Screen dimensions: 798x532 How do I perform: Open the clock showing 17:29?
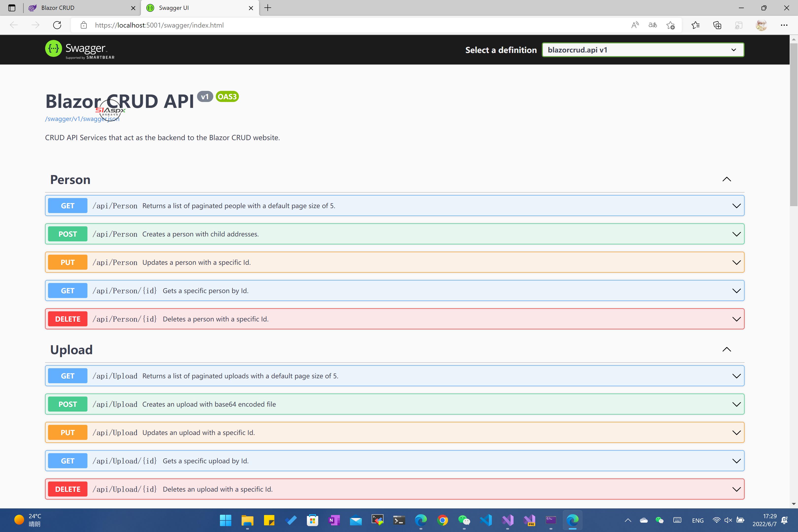[765, 520]
